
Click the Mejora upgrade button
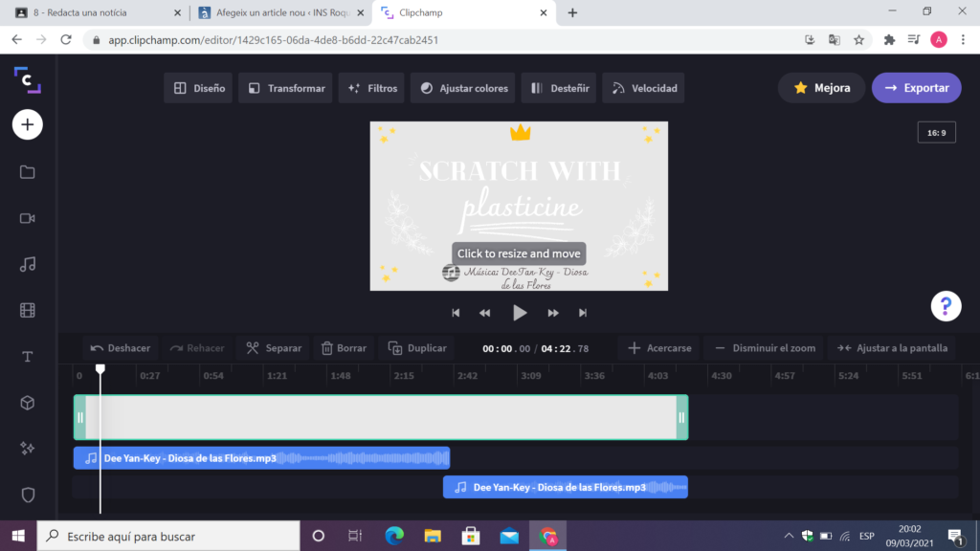(821, 88)
